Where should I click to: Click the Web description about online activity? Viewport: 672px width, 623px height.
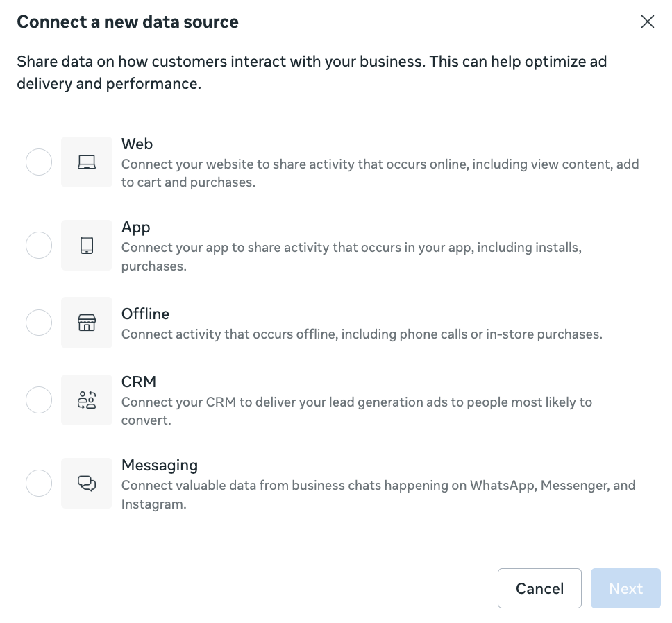380,173
